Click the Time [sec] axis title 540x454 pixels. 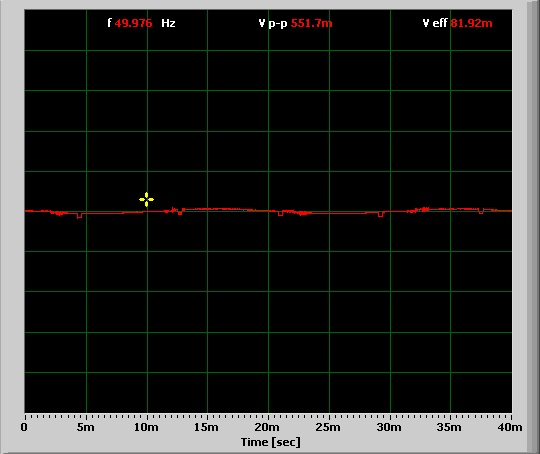click(271, 442)
